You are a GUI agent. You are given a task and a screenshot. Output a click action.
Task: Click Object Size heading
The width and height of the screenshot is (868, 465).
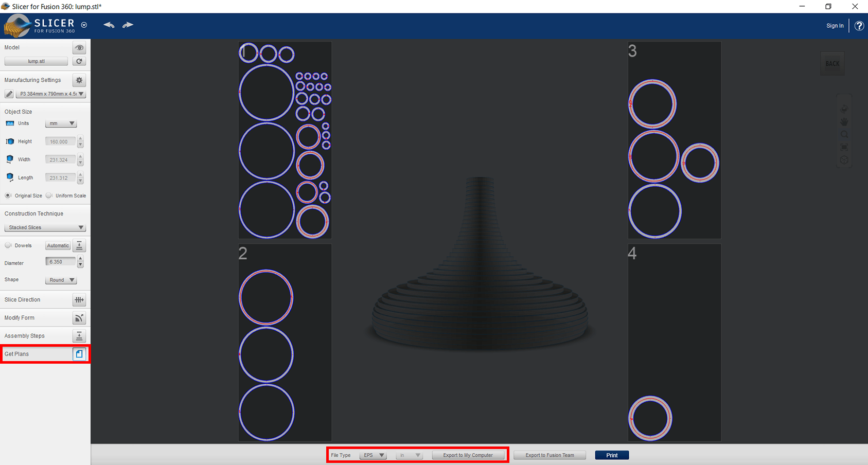coord(18,112)
